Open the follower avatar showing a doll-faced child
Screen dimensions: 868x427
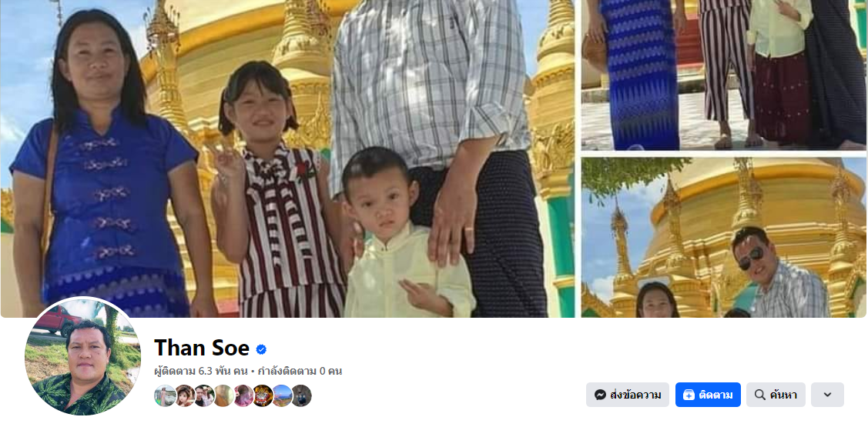184,395
